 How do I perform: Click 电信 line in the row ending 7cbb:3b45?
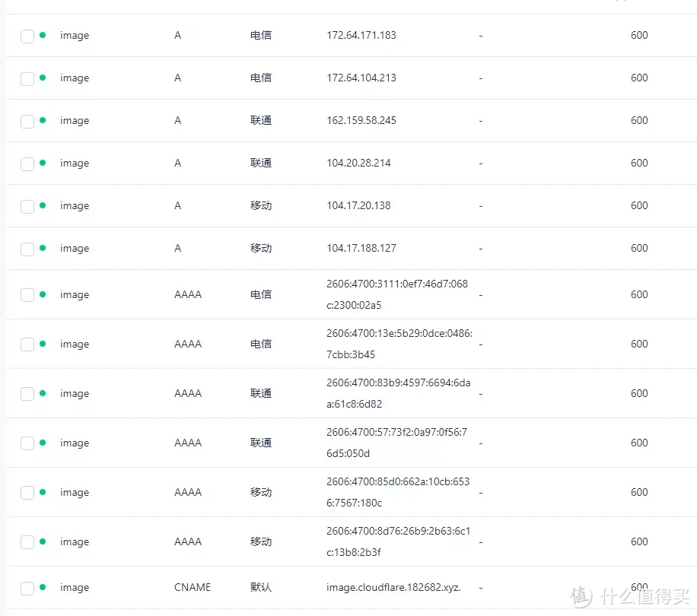coord(261,344)
